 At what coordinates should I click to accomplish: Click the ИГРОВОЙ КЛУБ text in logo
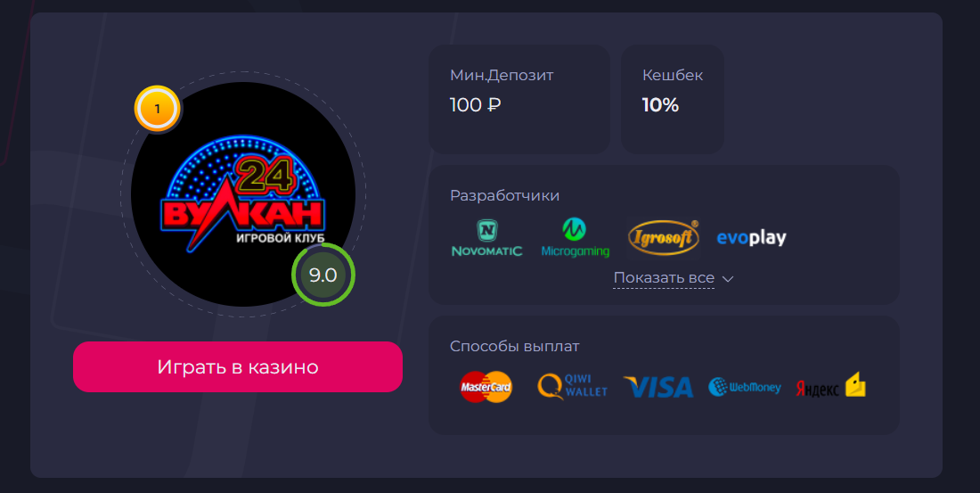280,238
